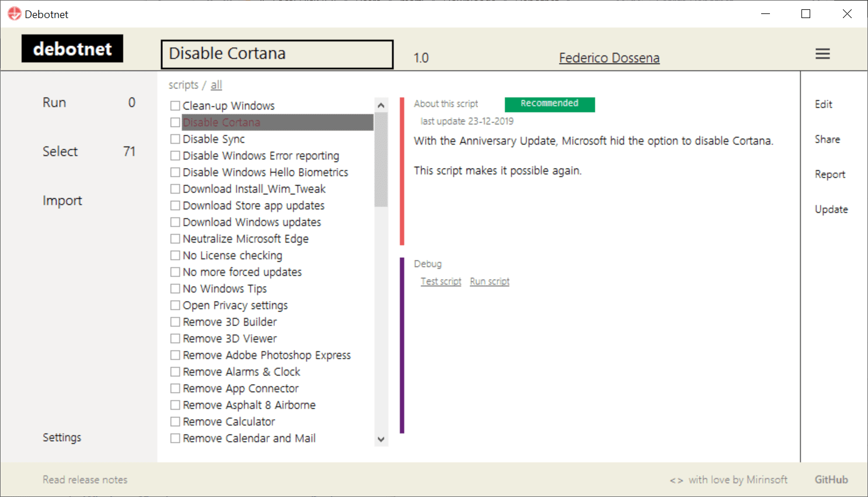868x497 pixels.
Task: Click the Run script link
Action: (x=490, y=281)
